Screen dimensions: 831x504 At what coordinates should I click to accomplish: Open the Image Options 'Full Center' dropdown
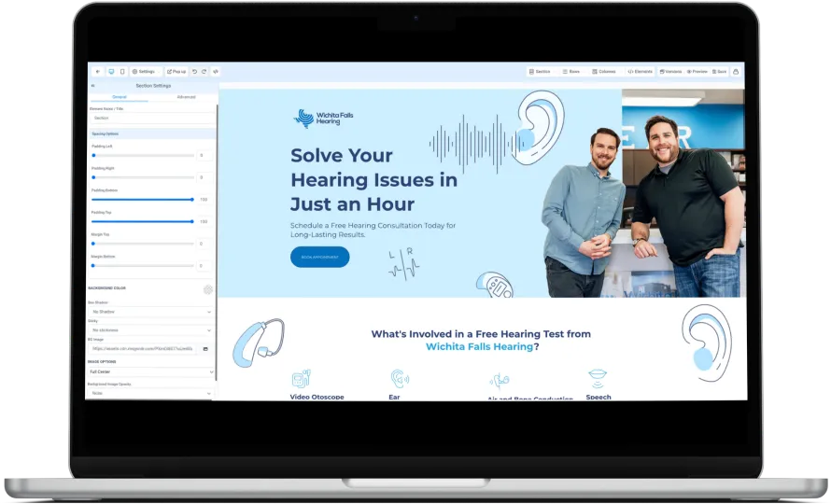tap(151, 372)
